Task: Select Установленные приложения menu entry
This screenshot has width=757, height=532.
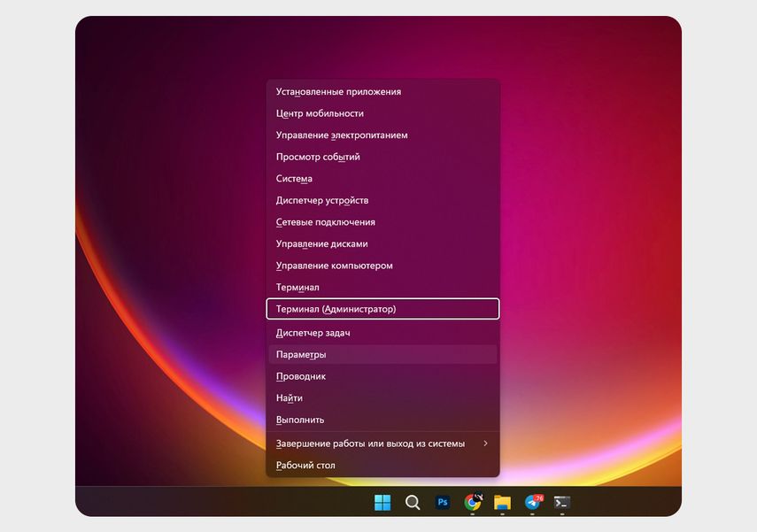Action: point(382,92)
